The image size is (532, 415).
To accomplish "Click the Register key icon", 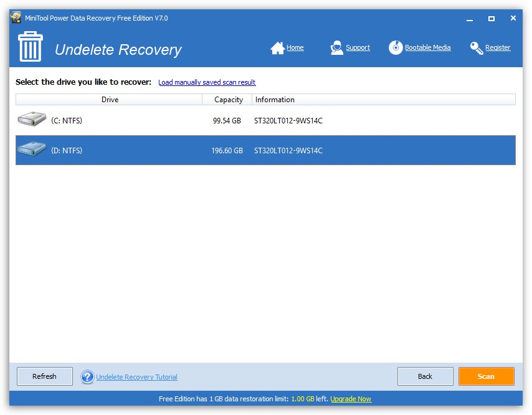I will coord(477,48).
